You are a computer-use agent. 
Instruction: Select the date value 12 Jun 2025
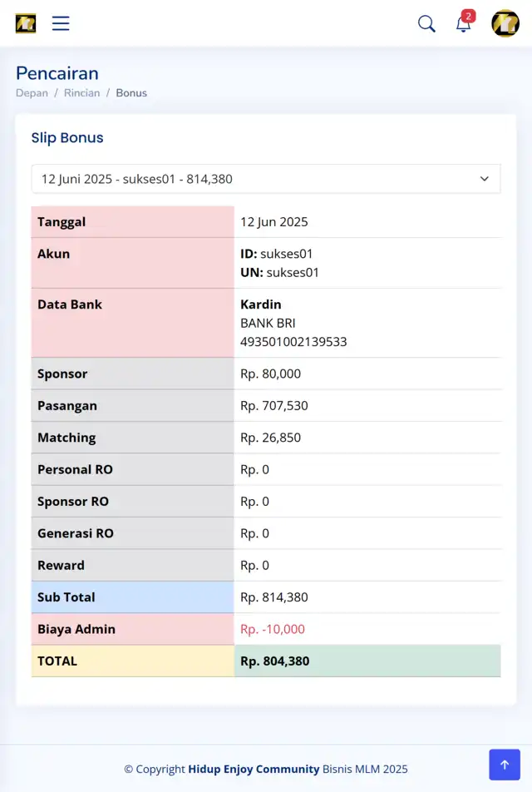click(274, 222)
